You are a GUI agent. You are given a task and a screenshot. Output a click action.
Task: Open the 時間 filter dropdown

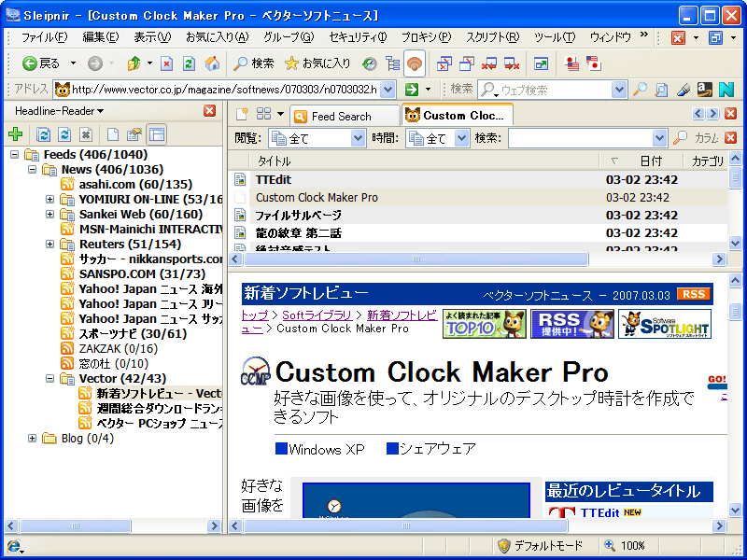pyautogui.click(x=461, y=138)
